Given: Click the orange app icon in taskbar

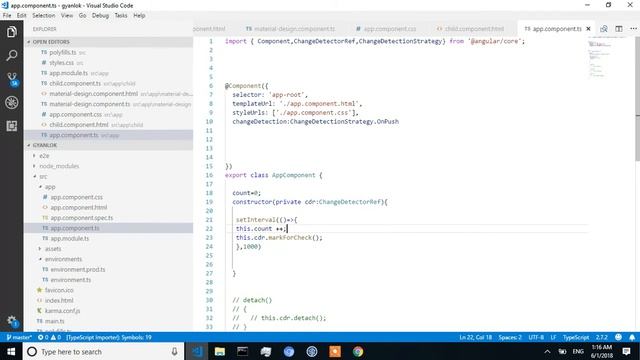Looking at the screenshot, I should click(x=335, y=351).
